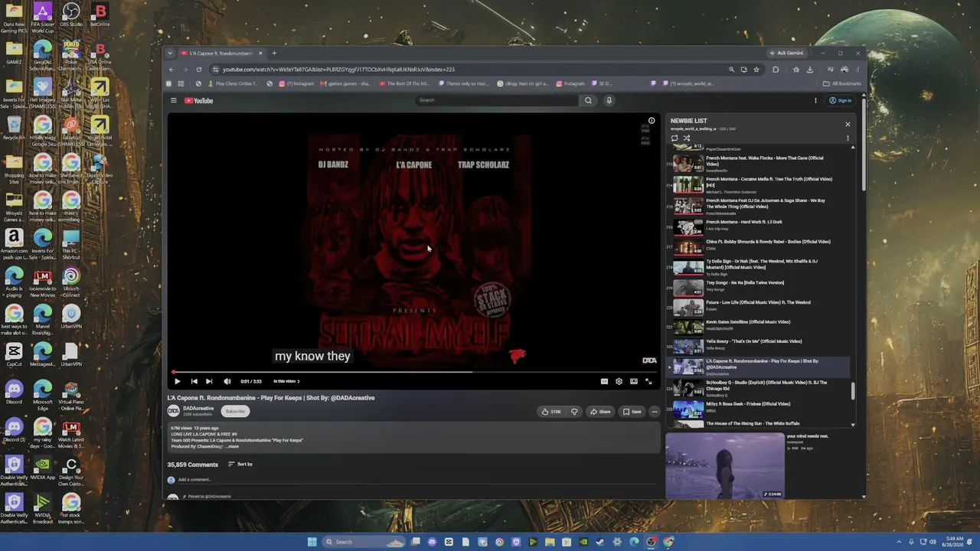The image size is (980, 551).
Task: Mute the video volume
Action: point(227,381)
